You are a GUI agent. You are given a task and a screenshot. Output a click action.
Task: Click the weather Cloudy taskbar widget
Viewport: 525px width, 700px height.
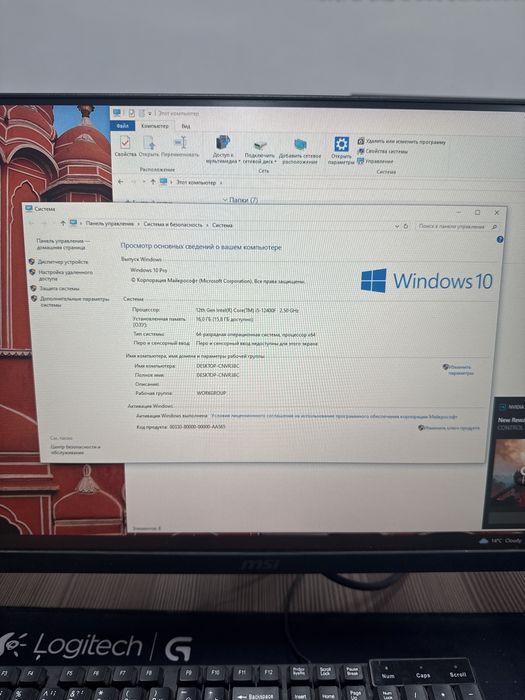click(x=500, y=541)
